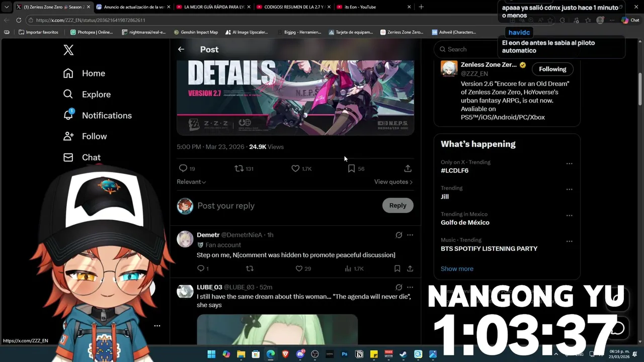
Task: Open more options for BTS SPOTIFY trend
Action: click(x=569, y=241)
